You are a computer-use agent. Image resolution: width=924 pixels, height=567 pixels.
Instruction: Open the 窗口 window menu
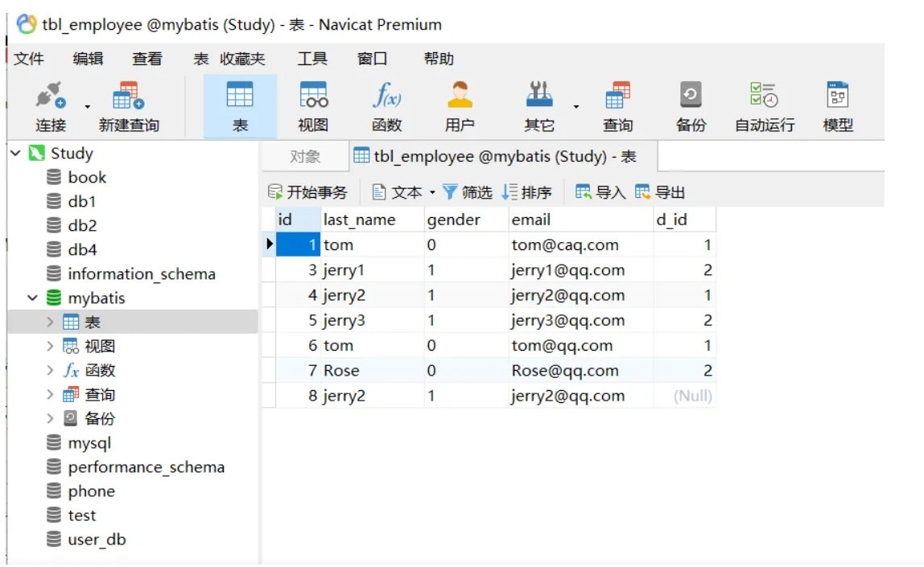pos(373,59)
